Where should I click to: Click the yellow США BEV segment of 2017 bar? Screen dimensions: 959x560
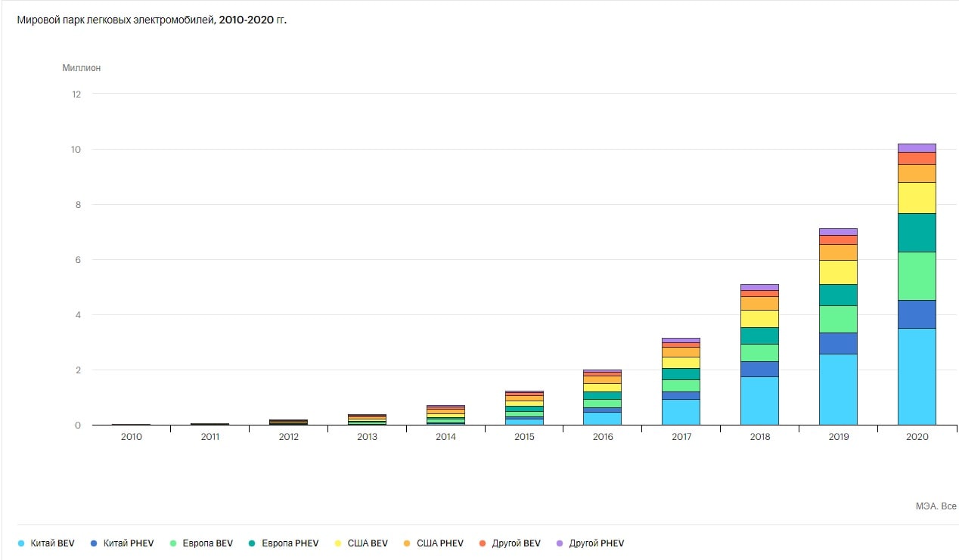681,363
